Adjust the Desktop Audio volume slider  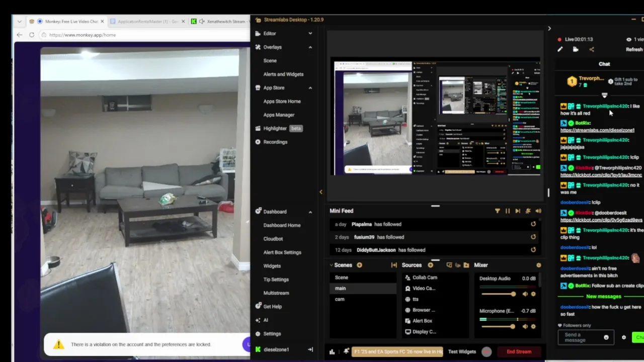coord(498,294)
